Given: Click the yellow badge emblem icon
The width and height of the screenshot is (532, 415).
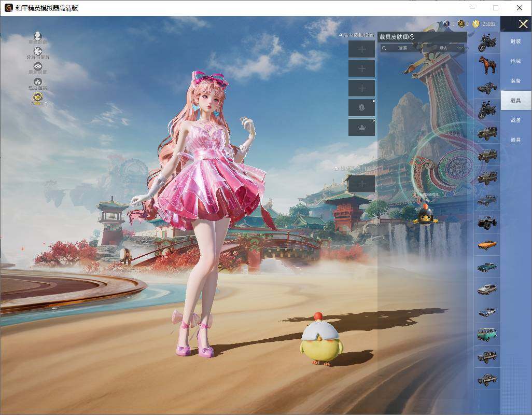Looking at the screenshot, I should [38, 98].
